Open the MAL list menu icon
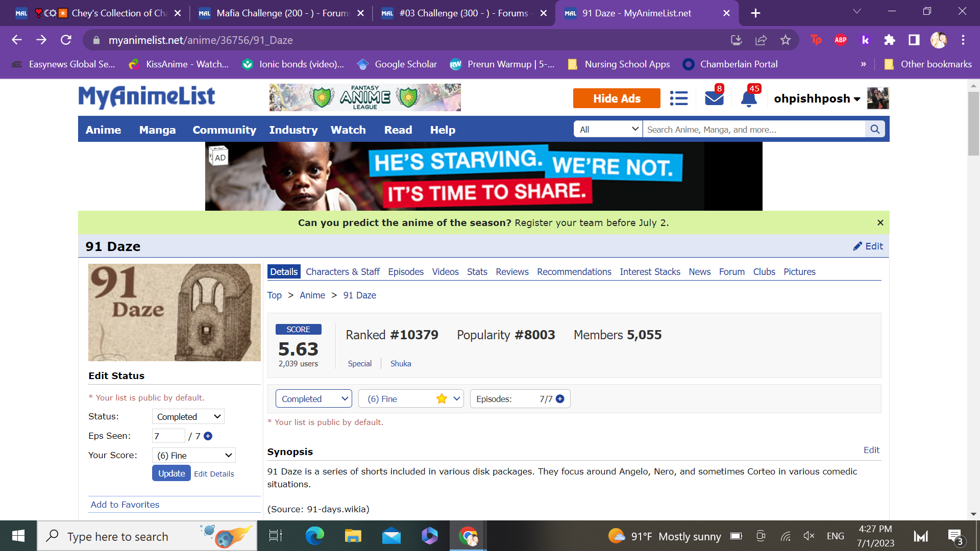The image size is (980, 551). 678,98
